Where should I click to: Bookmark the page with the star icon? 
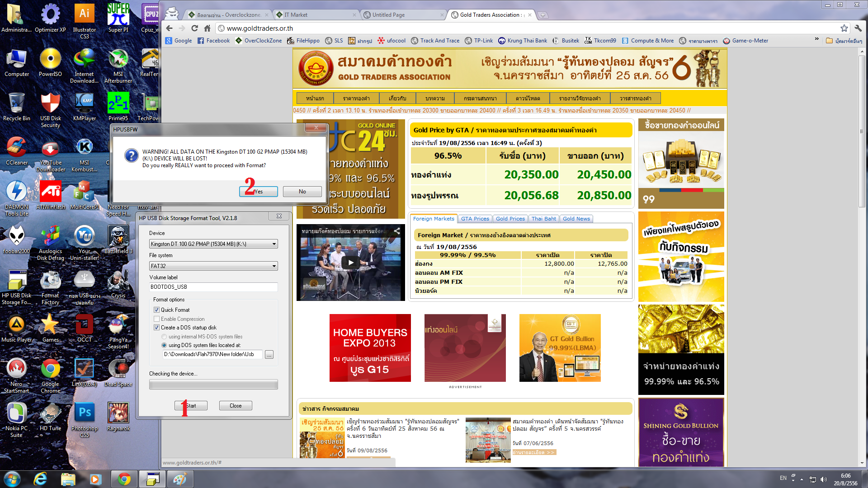tap(844, 28)
